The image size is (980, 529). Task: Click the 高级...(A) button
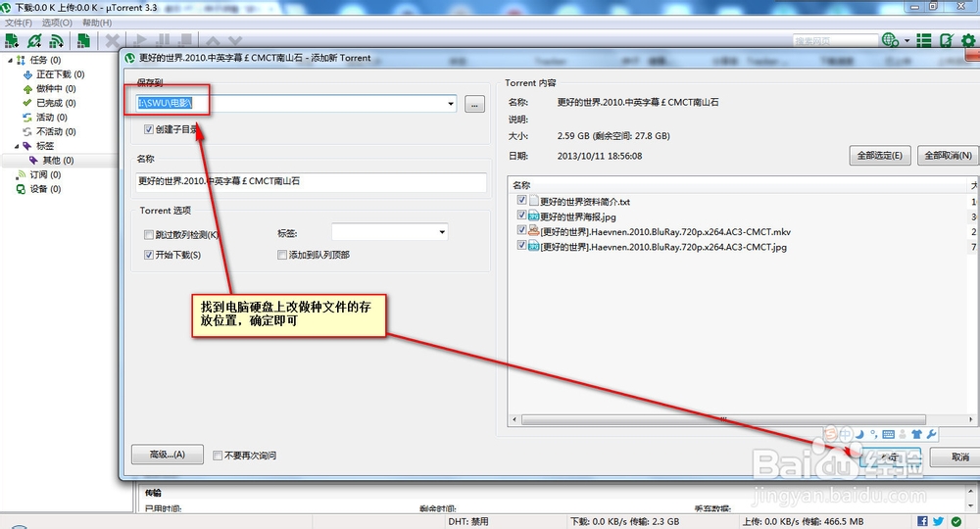[x=167, y=455]
